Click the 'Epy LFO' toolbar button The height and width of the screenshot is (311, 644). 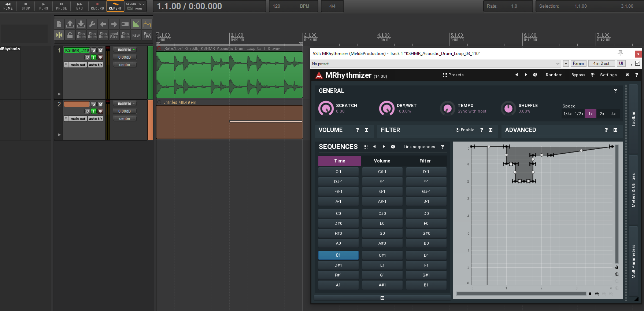point(147,35)
